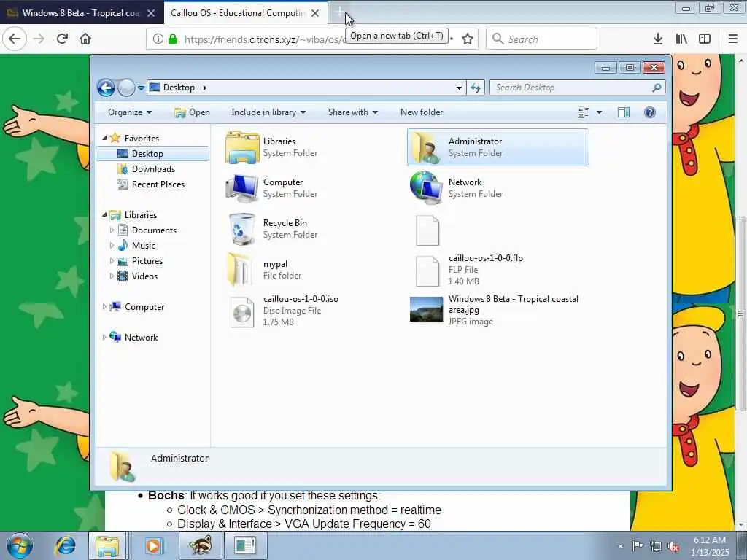Select the Recycle Bin icon
The image size is (747, 560).
[242, 229]
